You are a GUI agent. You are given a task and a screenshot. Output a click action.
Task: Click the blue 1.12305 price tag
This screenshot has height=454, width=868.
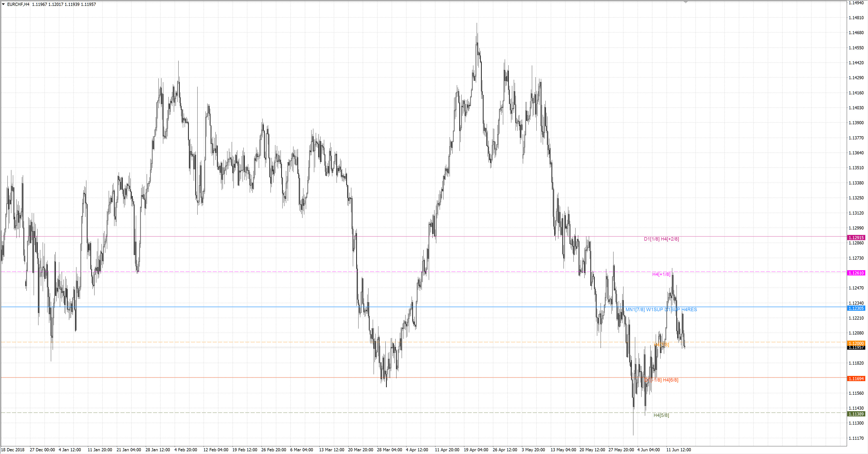856,308
